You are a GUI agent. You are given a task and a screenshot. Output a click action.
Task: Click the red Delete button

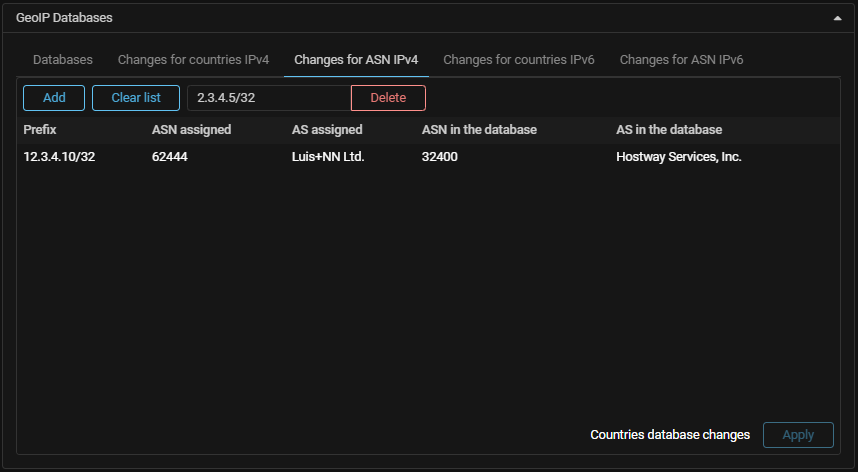(388, 98)
